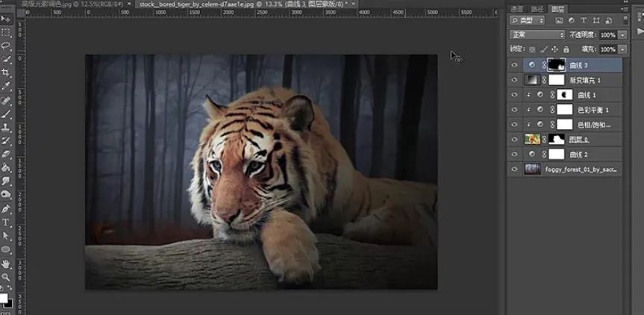Switch to the 通道 (Channels) tab
Screen dimensions: 644x315
516,8
